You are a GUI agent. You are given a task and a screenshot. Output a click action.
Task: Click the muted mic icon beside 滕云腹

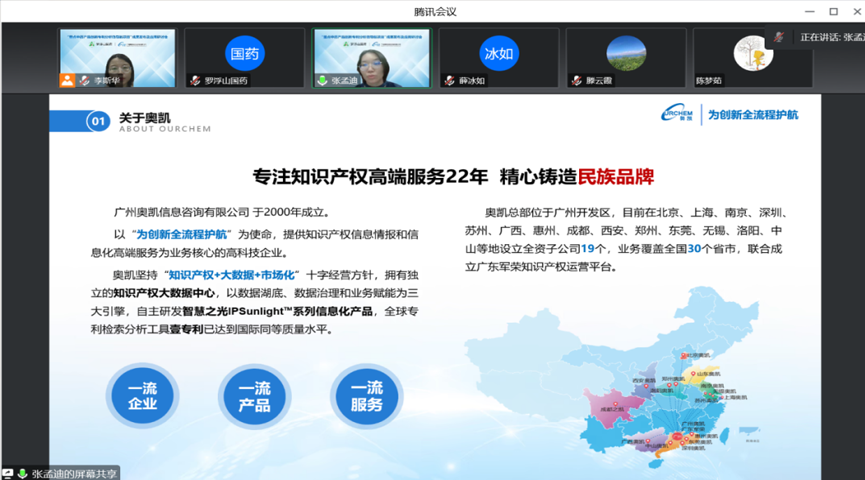577,80
